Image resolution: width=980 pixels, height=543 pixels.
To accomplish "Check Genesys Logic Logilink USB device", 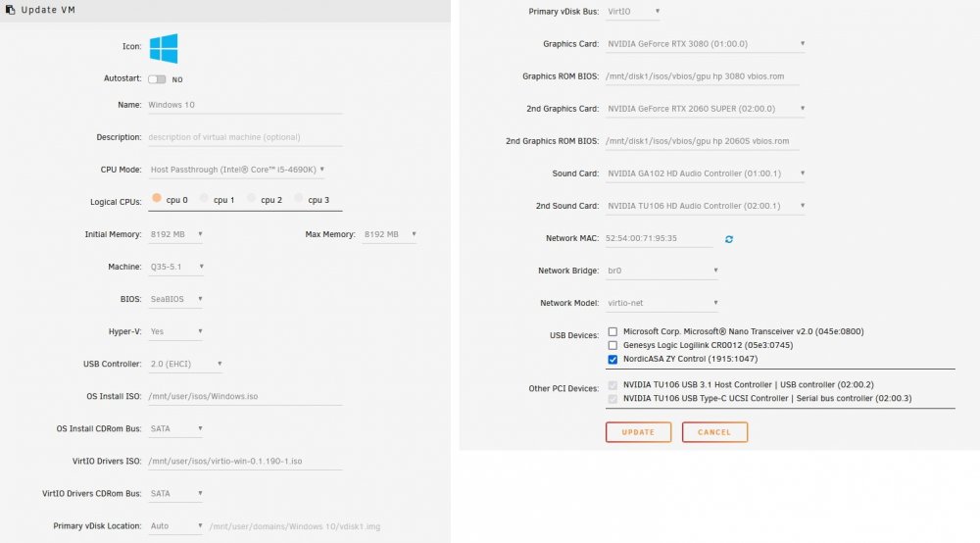I will (612, 346).
